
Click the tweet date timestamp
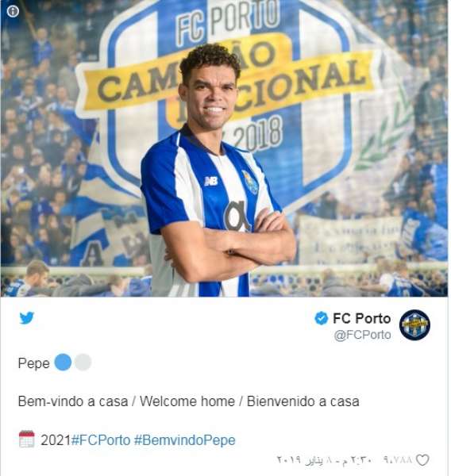325,460
